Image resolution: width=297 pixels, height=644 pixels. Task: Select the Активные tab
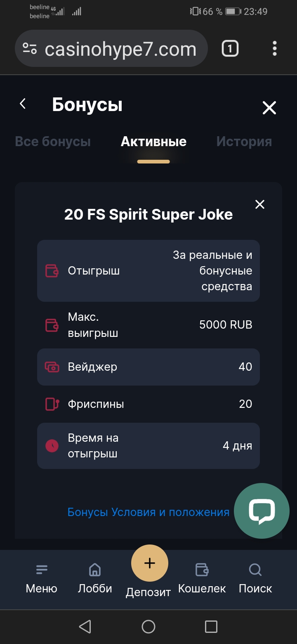pos(153,142)
